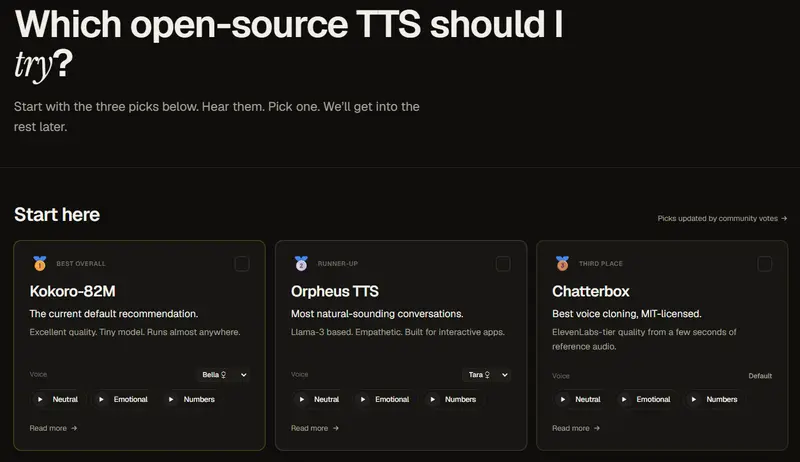Open the Tara voice dropdown

click(487, 375)
